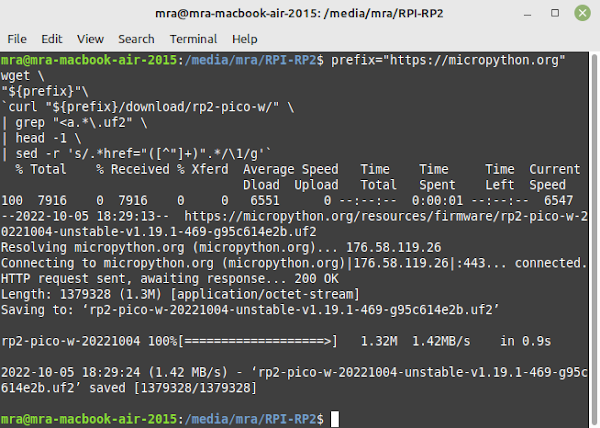The image size is (600, 428).
Task: Click the 'saved [1379328/1379328]' text
Action: click(173, 388)
